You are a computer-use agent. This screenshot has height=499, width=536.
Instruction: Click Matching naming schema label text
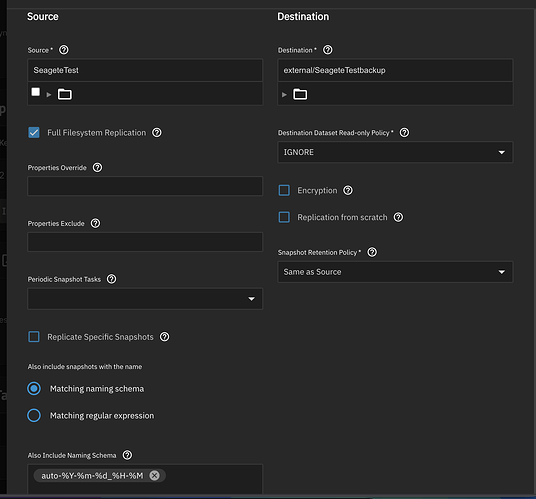(x=97, y=389)
